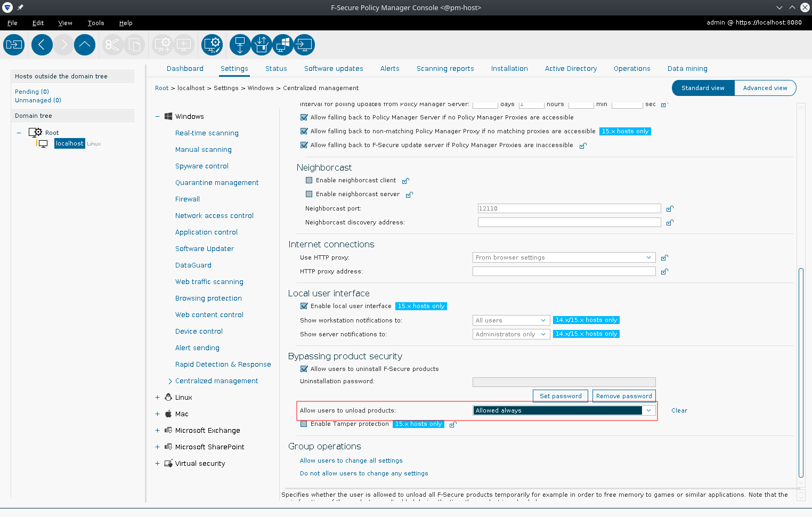Click lock icon after F-Secure update server fallback
Image resolution: width=812 pixels, height=517 pixels.
click(x=583, y=146)
